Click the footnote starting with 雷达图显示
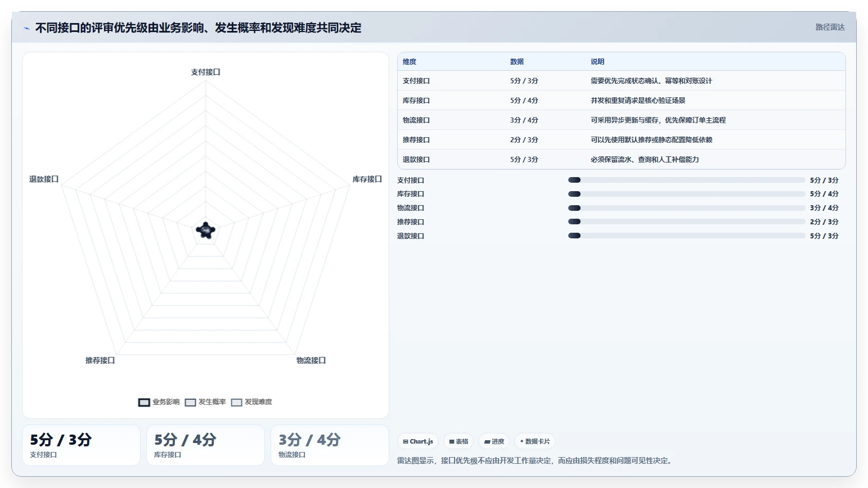The image size is (868, 488). tap(536, 460)
